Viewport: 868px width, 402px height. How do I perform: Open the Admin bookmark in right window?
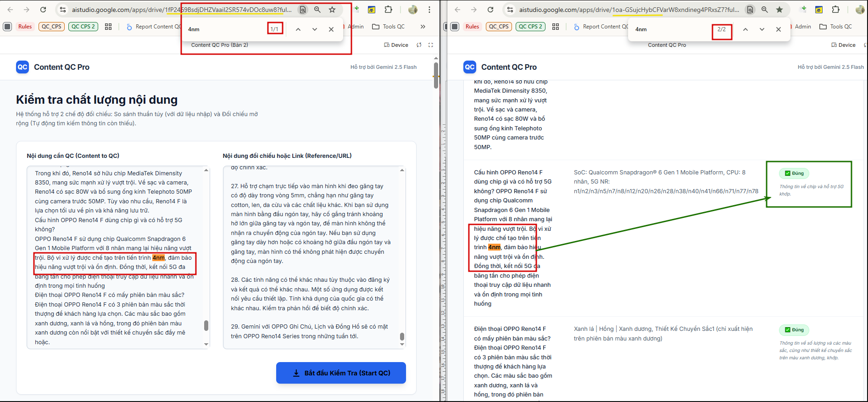[x=802, y=27]
